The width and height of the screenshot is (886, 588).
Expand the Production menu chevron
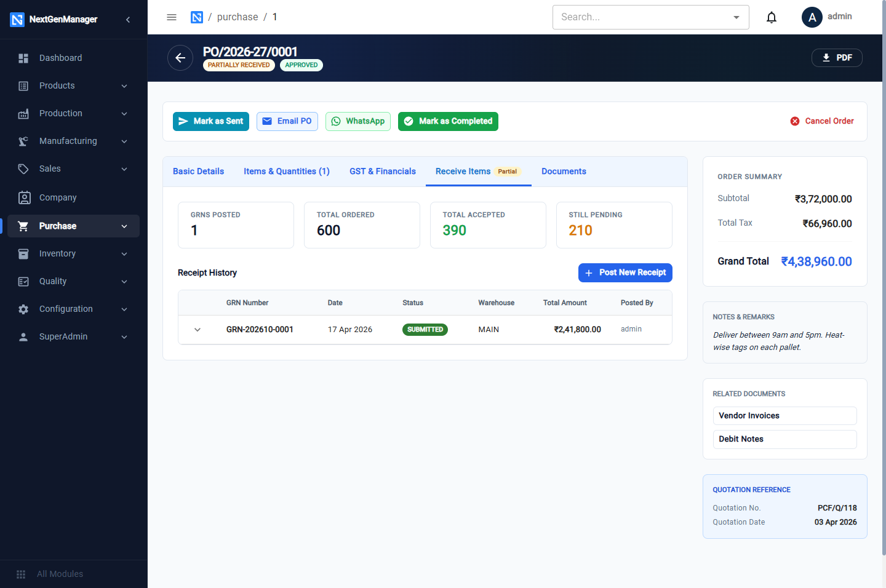point(124,114)
